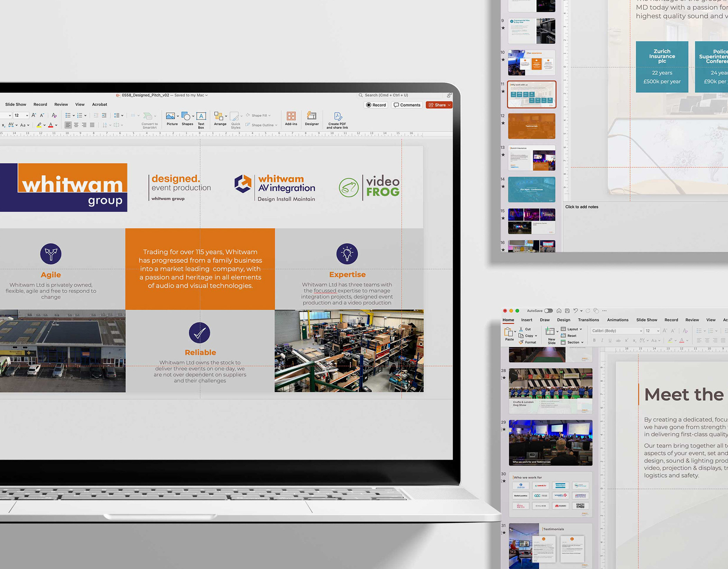The height and width of the screenshot is (569, 728).
Task: Open the three-dot more commands icon
Action: click(x=605, y=311)
